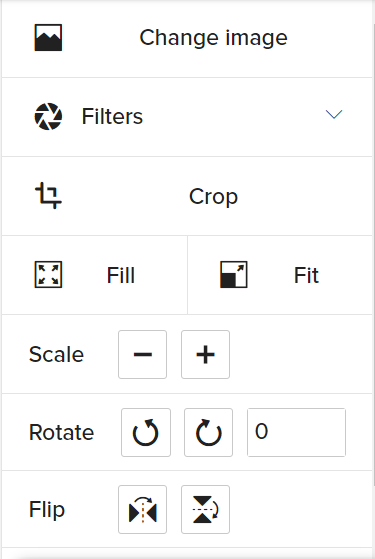Flip image horizontally
The width and height of the screenshot is (375, 559).
[x=143, y=509]
